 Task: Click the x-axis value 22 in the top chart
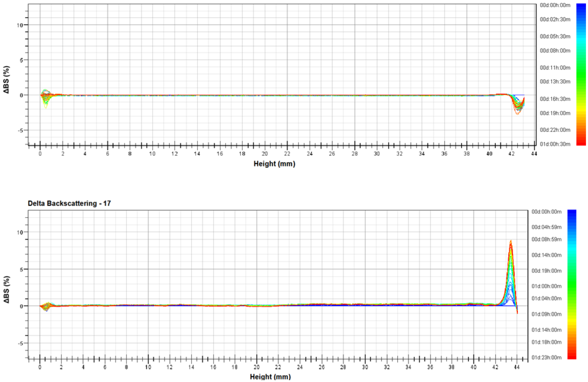point(287,154)
